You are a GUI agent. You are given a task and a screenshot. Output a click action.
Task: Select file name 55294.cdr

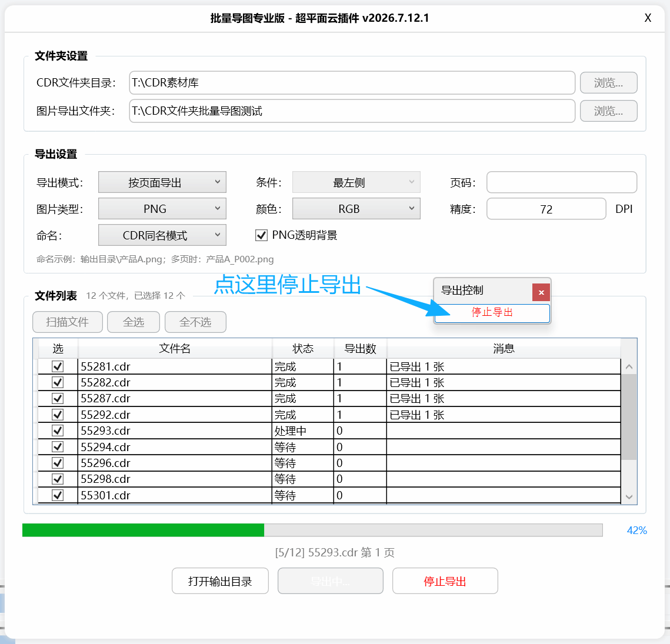[x=105, y=447]
